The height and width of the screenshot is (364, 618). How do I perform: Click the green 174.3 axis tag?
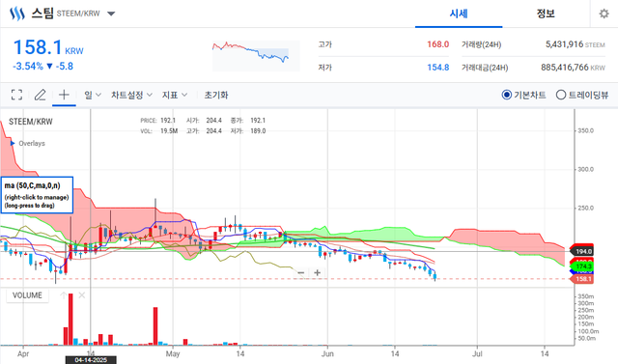[x=581, y=266]
